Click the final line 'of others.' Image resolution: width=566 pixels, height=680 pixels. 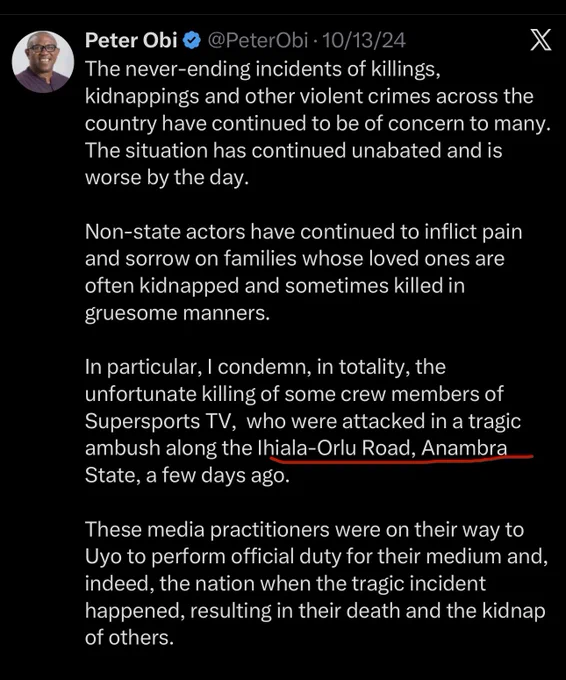[129, 638]
